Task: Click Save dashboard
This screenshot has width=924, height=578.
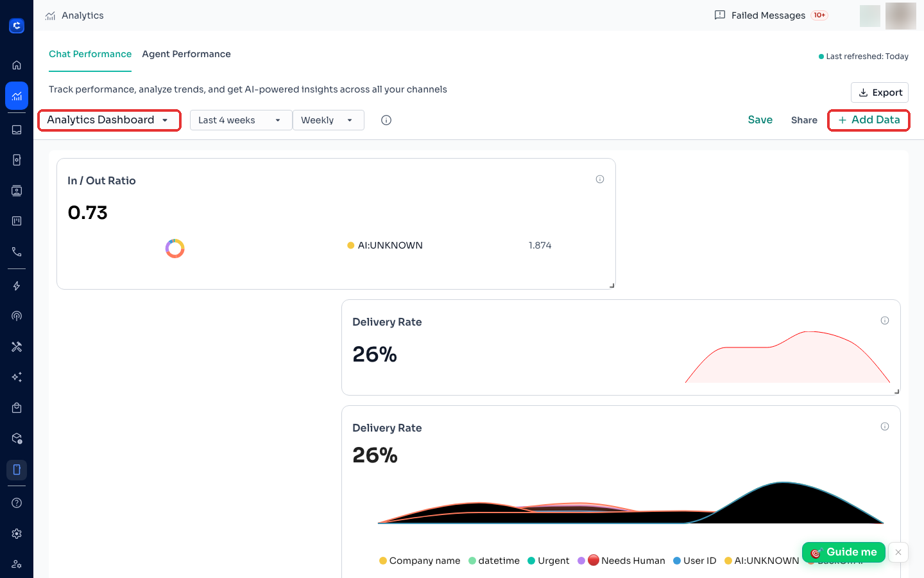Action: point(760,120)
